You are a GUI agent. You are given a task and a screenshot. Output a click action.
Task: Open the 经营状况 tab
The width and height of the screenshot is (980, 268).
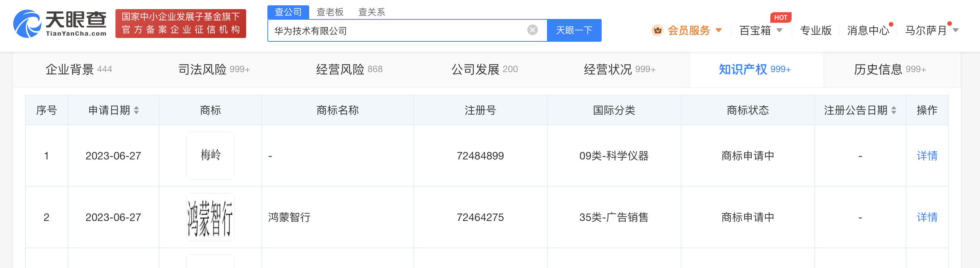(620, 69)
